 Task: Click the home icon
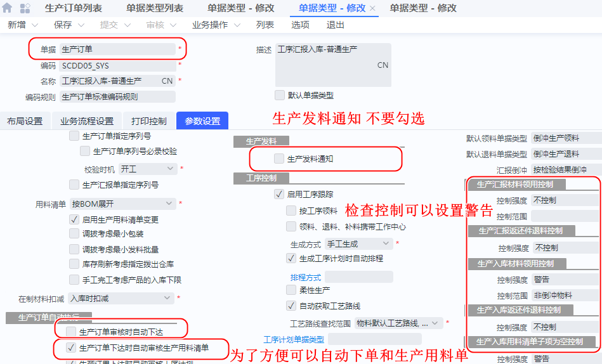(x=9, y=8)
